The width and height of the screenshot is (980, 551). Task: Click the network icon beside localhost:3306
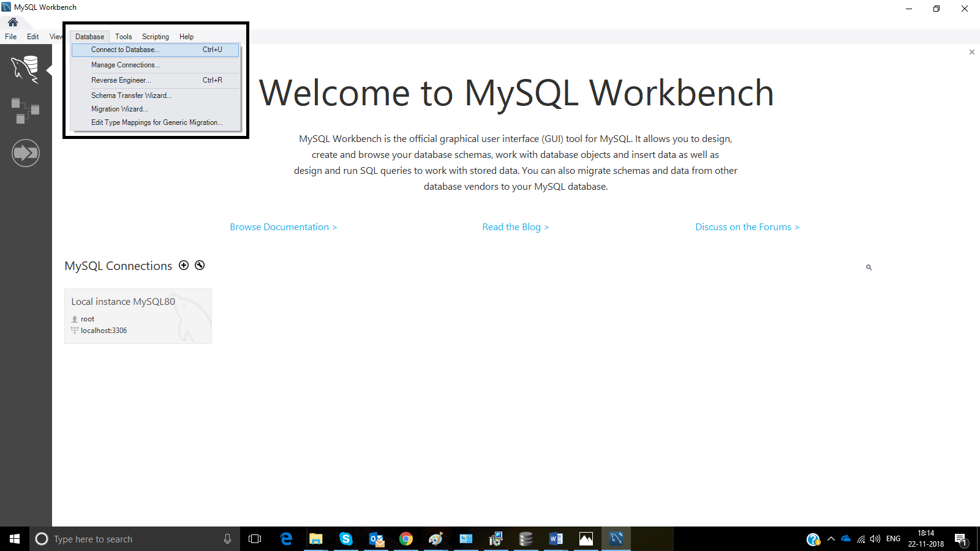tap(73, 330)
